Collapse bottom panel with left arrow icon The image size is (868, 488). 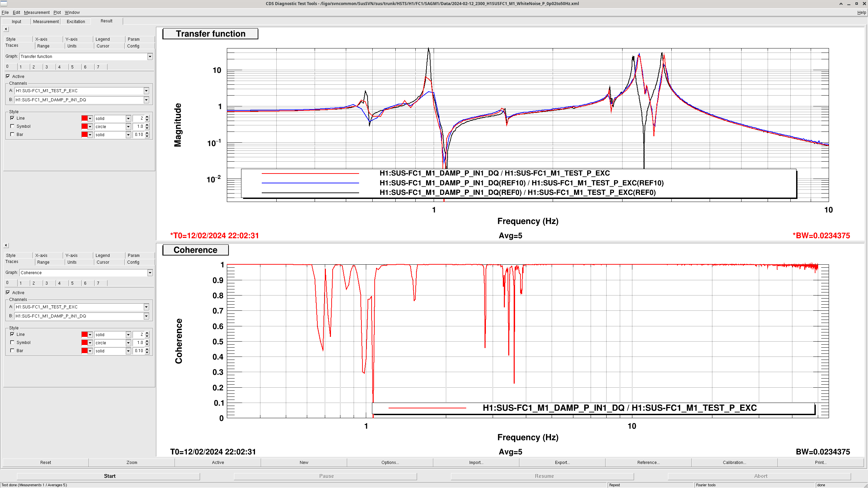[x=6, y=245]
